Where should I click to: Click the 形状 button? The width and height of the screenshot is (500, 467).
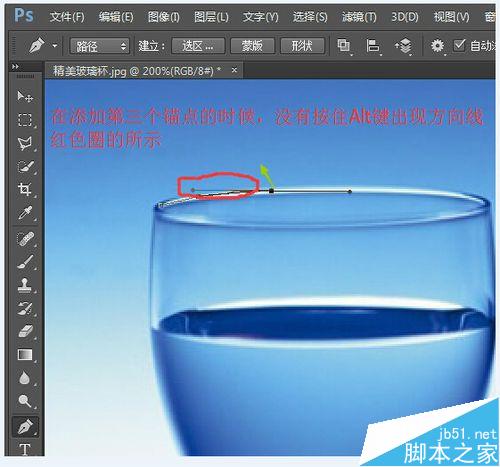[302, 46]
